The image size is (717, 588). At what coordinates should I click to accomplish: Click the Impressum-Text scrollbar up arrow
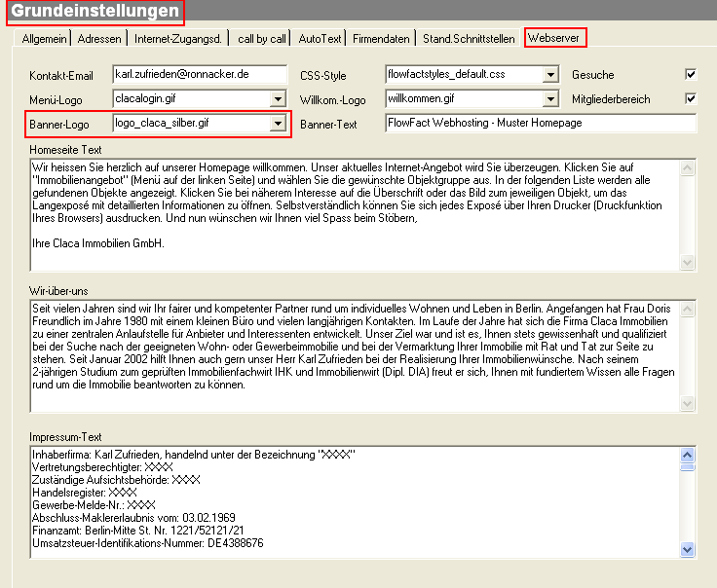point(687,455)
